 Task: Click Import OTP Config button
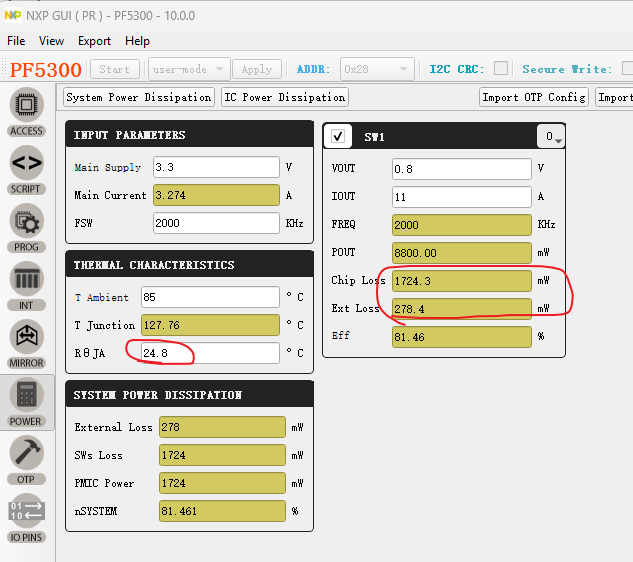[x=534, y=97]
